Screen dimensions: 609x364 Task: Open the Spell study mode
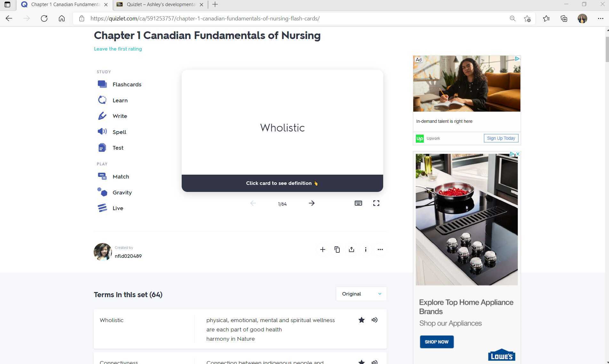(x=119, y=132)
